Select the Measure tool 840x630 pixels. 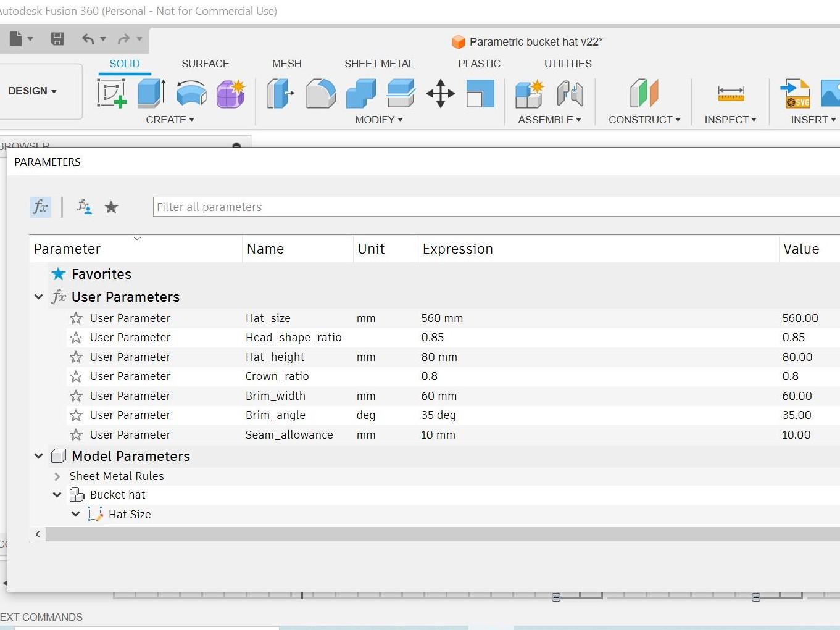coord(731,93)
